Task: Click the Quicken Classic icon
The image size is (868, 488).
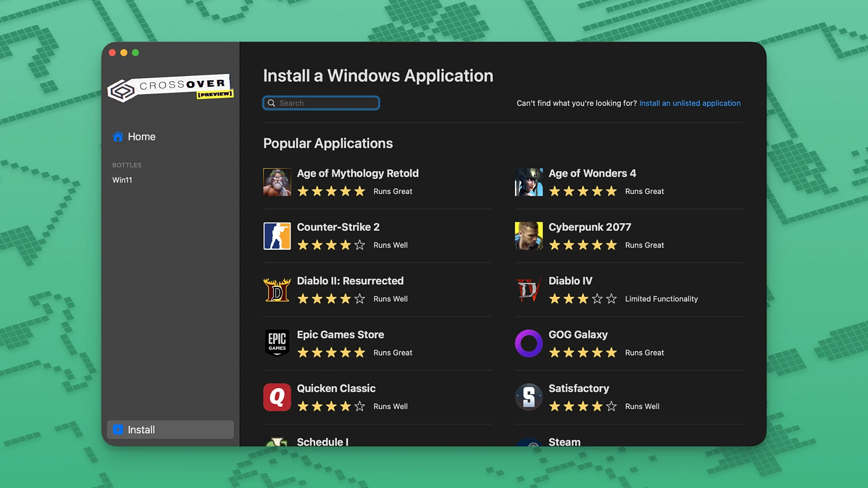Action: pyautogui.click(x=277, y=397)
